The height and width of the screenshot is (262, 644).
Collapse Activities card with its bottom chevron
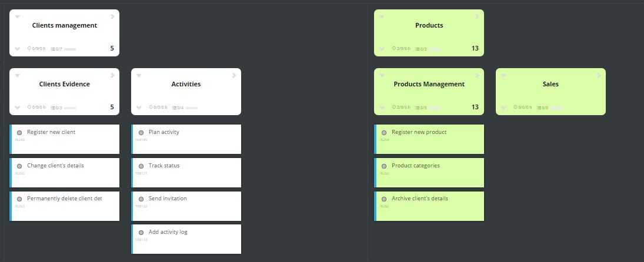click(139, 108)
